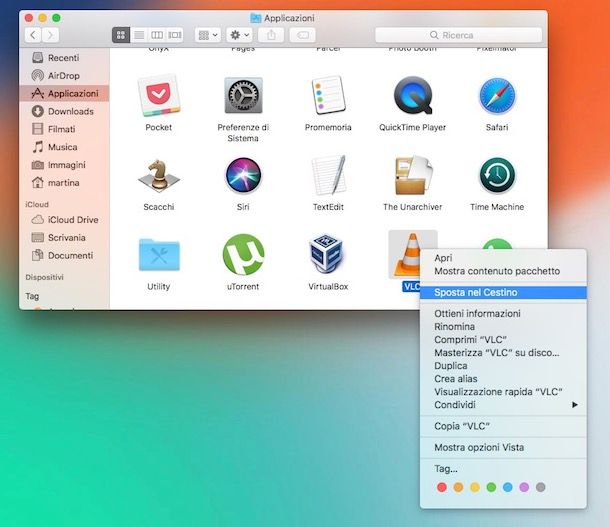Select The Unarchiver icon

click(413, 175)
